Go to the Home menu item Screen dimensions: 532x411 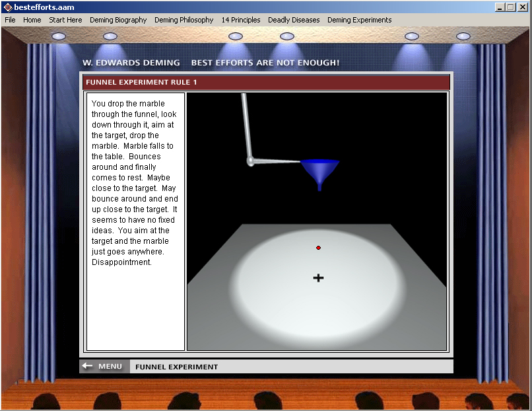[32, 20]
